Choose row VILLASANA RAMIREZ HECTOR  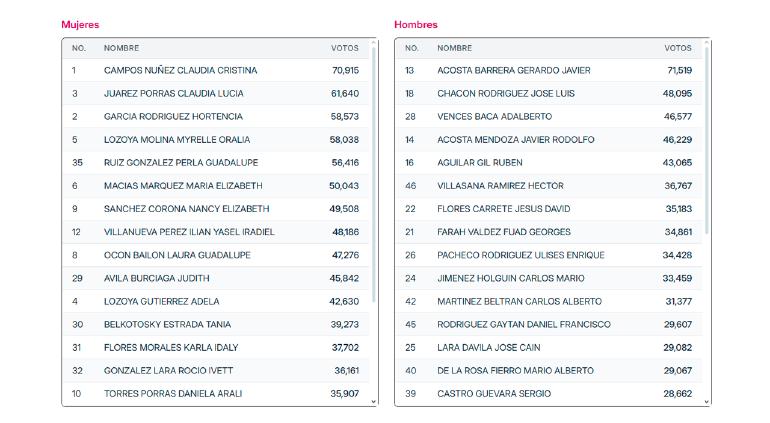pos(549,186)
